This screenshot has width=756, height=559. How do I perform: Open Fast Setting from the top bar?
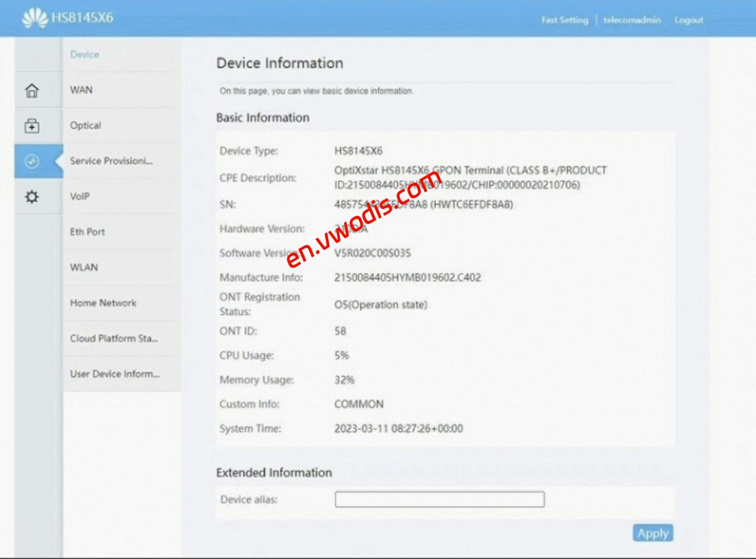click(564, 20)
